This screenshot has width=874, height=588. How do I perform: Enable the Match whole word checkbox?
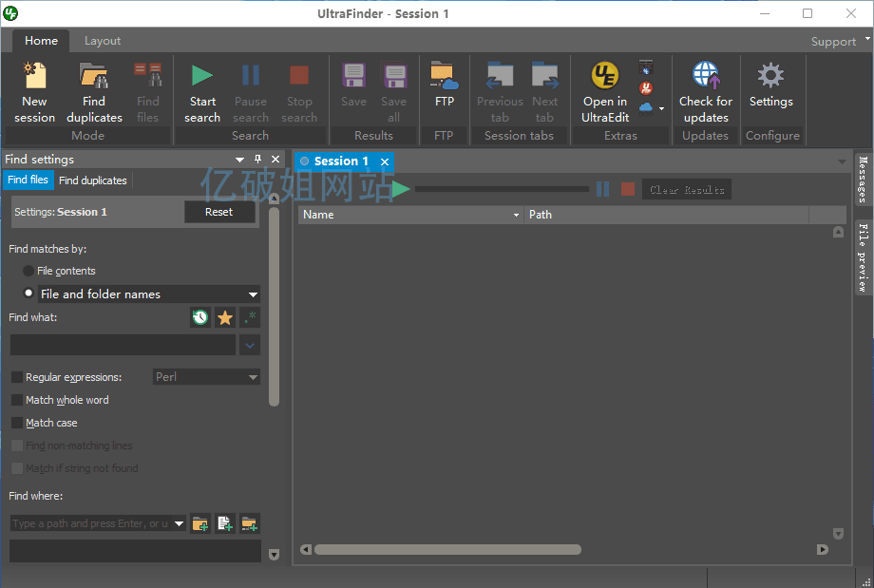(17, 400)
